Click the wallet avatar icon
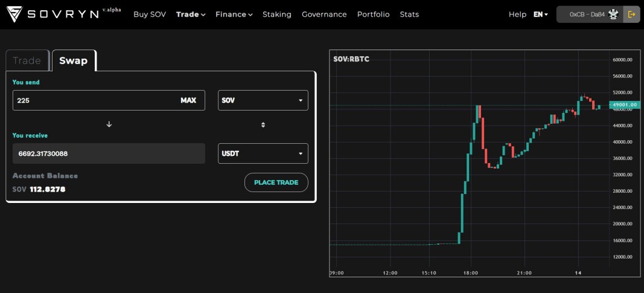 click(613, 14)
